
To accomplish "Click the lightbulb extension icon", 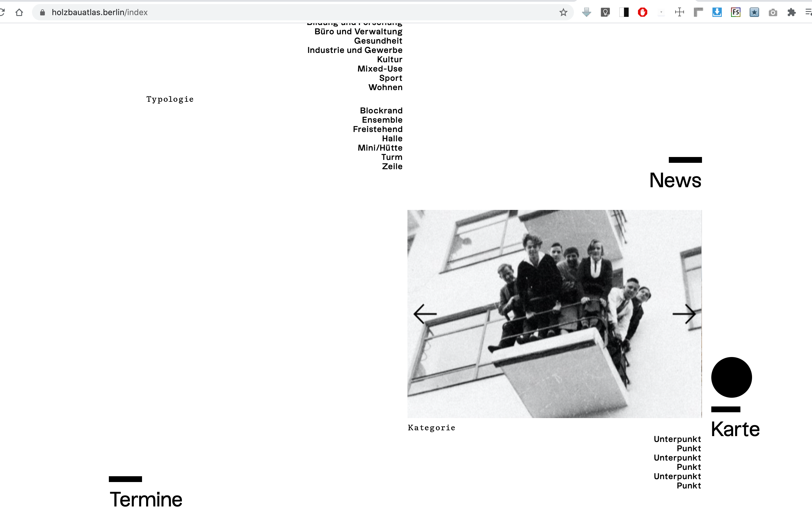I will 605,13.
